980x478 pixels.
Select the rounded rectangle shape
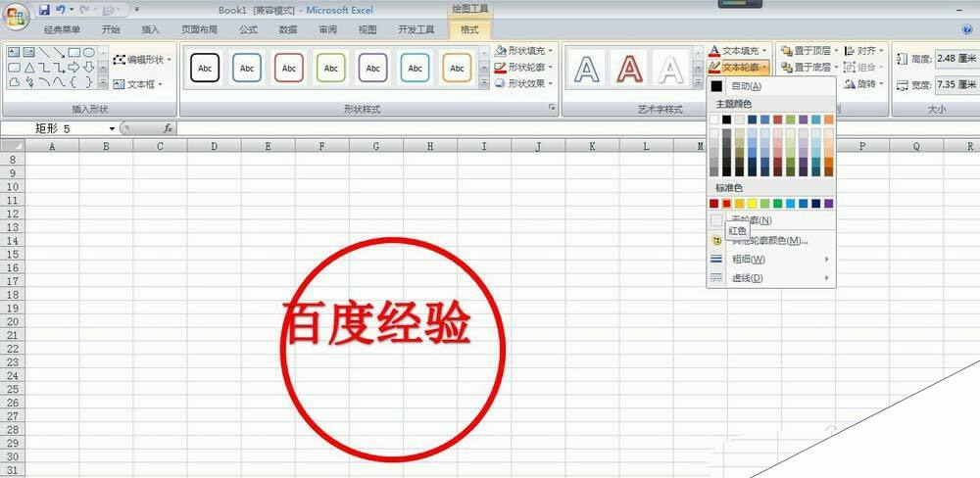(14, 67)
